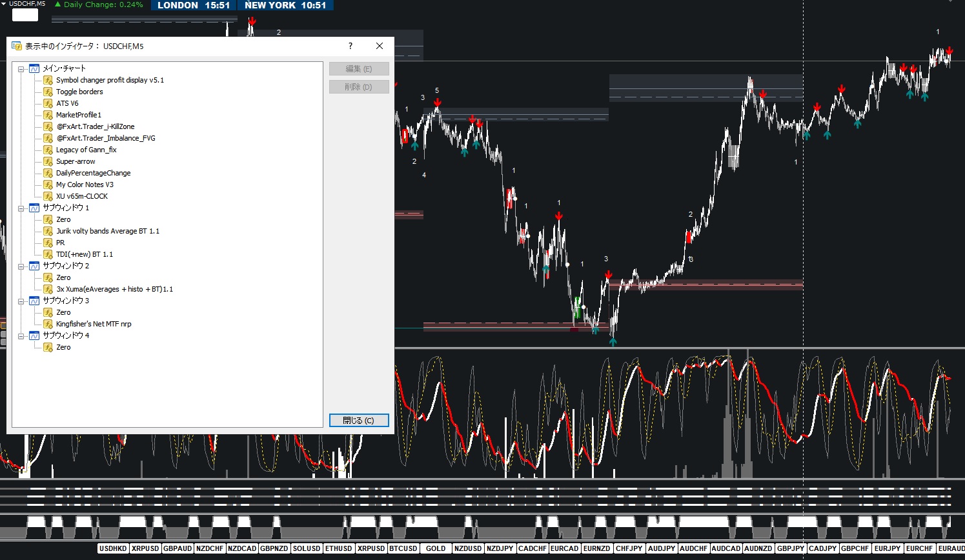965x560 pixels.
Task: Click the dialog's question mark help button
Action: [x=350, y=46]
